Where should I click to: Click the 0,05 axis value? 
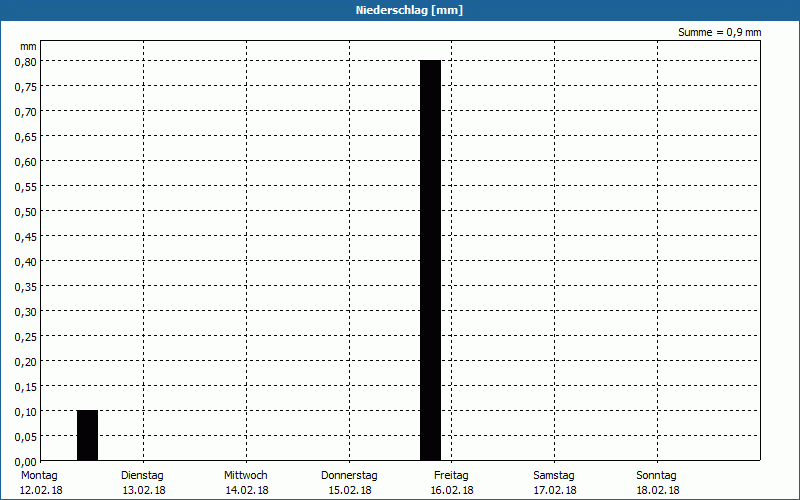[x=26, y=437]
